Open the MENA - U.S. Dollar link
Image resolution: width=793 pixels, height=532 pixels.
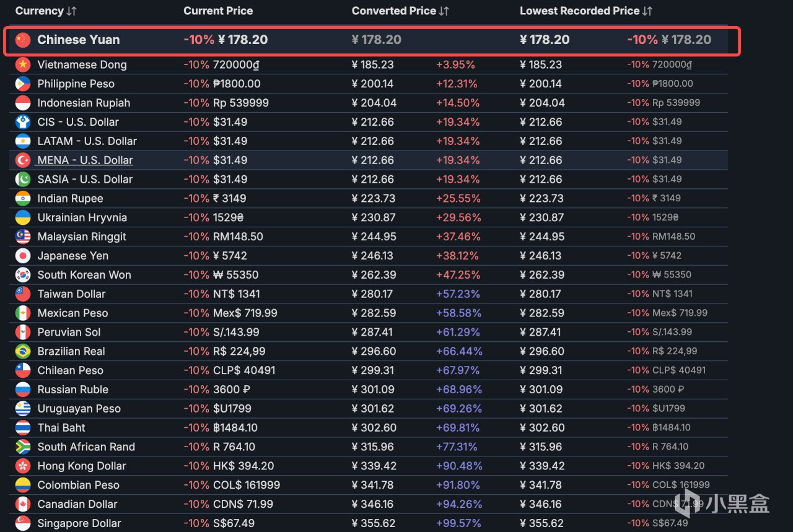tap(85, 160)
